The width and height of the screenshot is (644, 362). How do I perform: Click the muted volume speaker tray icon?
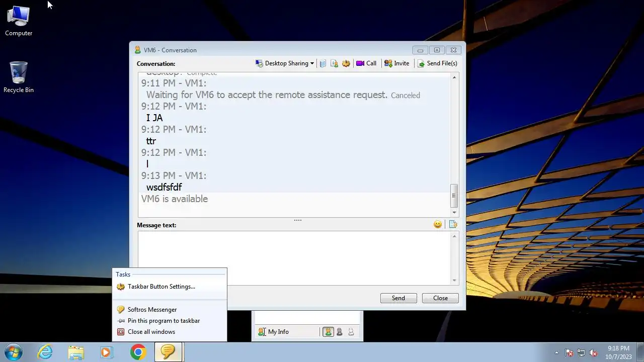[594, 352]
